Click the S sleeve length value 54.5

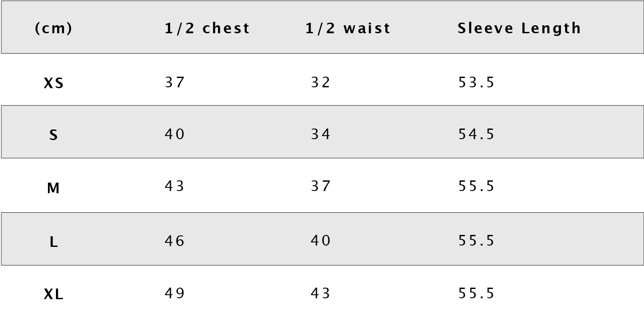pyautogui.click(x=476, y=134)
